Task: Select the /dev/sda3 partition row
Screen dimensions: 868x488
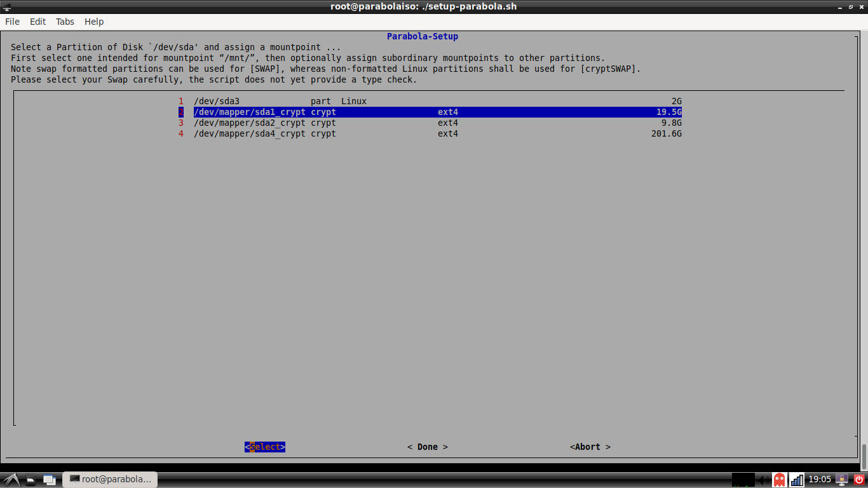Action: (x=430, y=101)
